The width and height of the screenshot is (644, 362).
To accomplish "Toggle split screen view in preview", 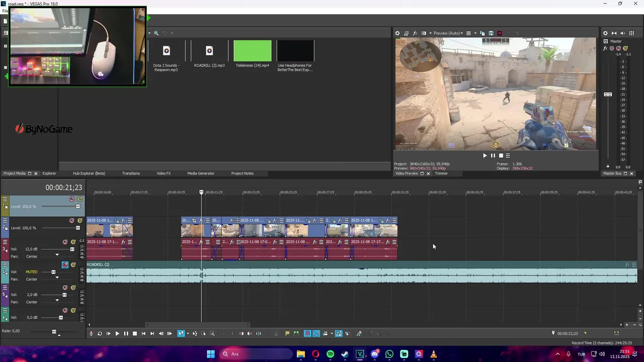I will 424,33.
